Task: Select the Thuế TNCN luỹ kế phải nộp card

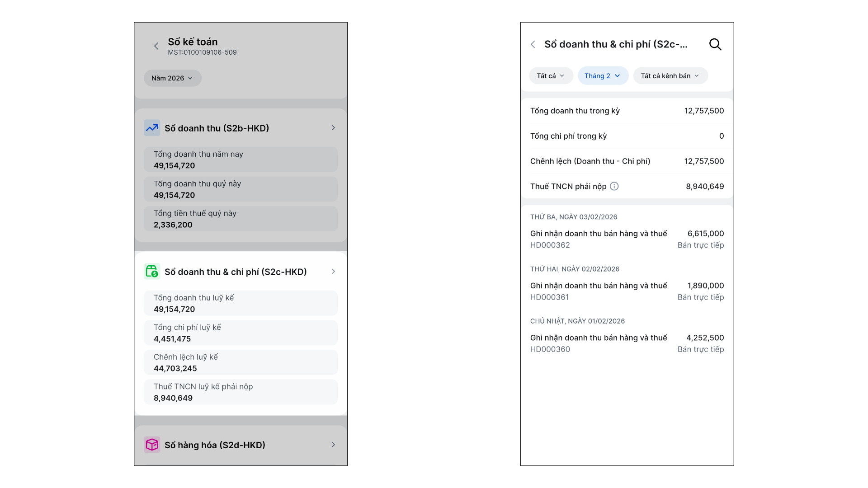Action: click(x=241, y=392)
